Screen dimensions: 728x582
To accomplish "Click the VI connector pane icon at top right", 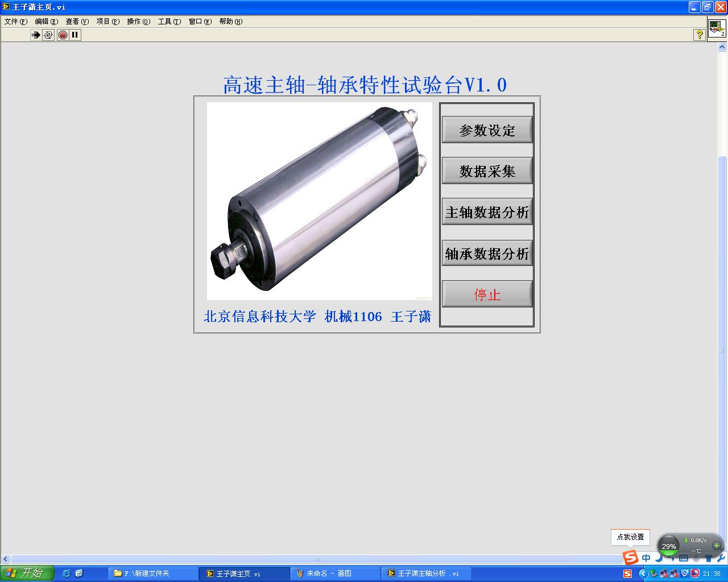I will click(717, 28).
